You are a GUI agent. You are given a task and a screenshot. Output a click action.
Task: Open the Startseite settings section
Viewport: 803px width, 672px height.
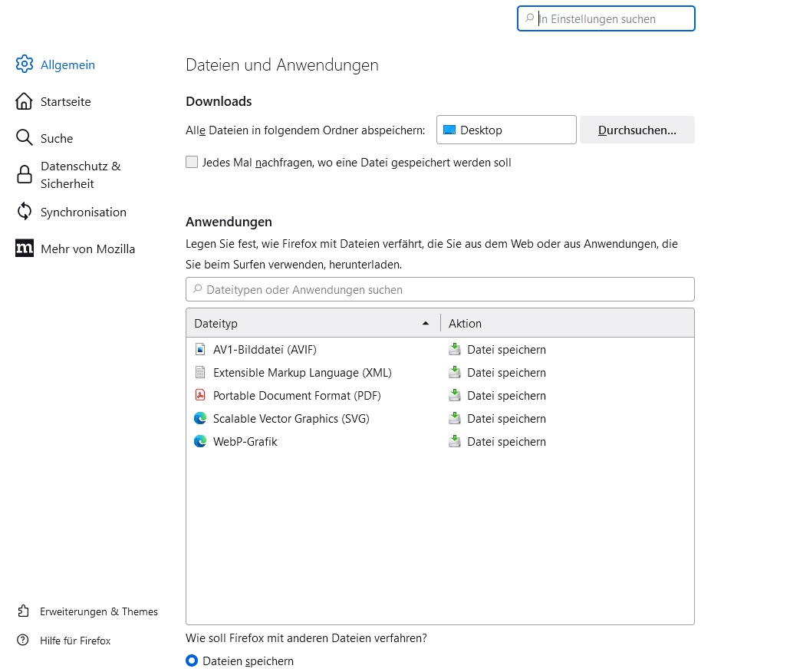65,101
